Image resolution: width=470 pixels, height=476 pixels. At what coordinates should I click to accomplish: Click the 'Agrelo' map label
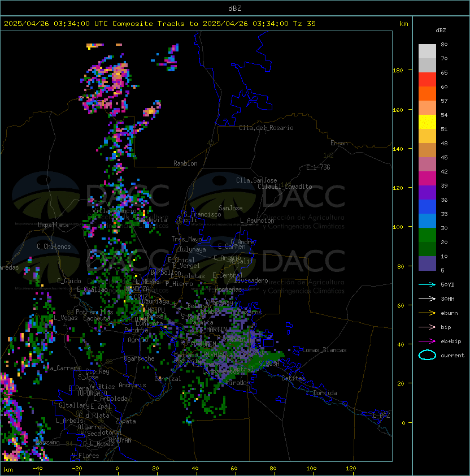(138, 340)
